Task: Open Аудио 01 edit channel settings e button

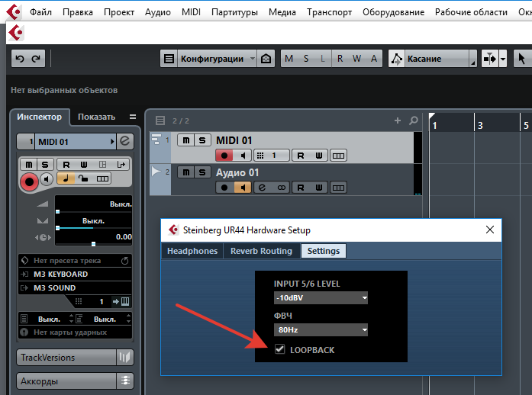Action: (x=262, y=188)
